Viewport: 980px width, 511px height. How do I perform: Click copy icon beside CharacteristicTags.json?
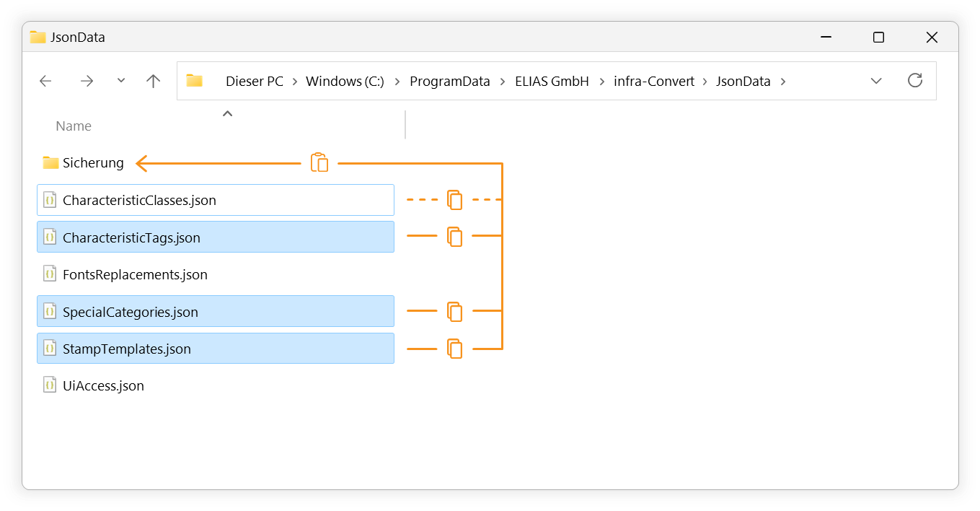(x=454, y=237)
